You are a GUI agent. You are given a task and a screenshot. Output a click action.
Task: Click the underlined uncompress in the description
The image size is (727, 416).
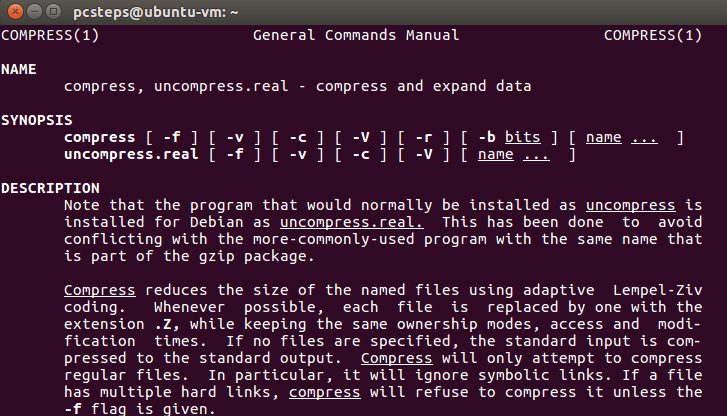coord(631,205)
